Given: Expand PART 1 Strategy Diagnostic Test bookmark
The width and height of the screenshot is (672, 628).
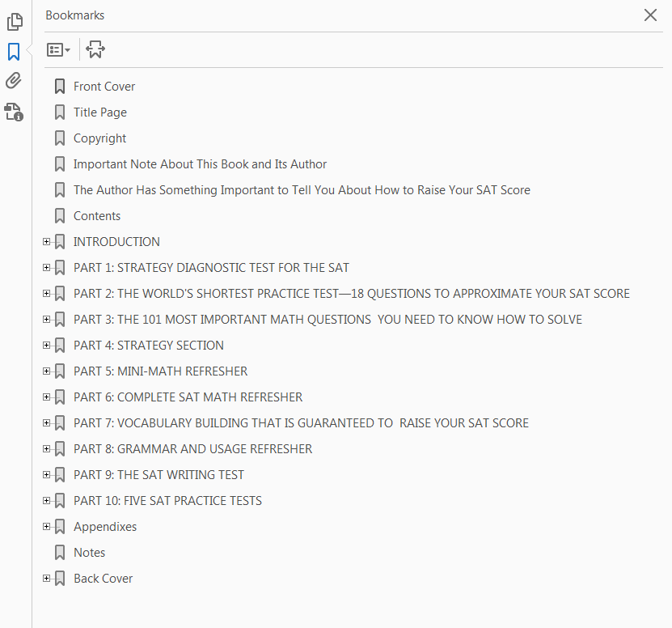Looking at the screenshot, I should tap(46, 267).
